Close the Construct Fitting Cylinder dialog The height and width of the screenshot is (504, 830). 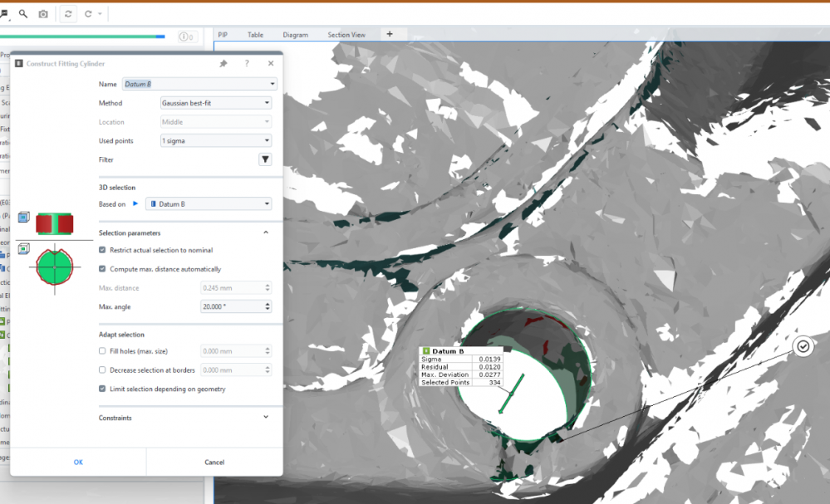point(271,63)
